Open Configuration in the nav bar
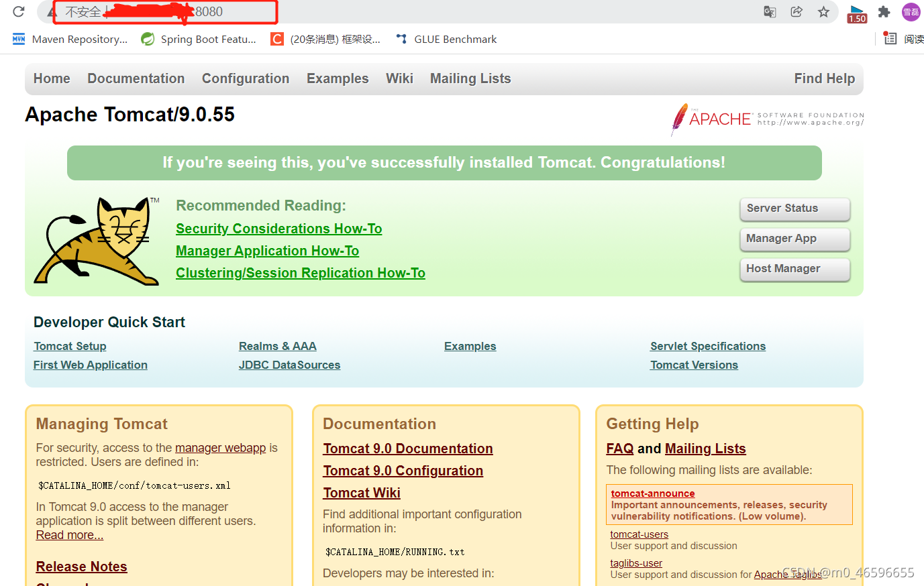The width and height of the screenshot is (924, 586). click(246, 78)
